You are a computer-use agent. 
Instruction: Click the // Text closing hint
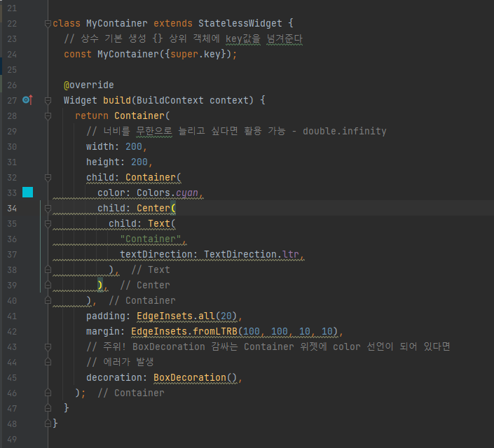click(x=150, y=269)
